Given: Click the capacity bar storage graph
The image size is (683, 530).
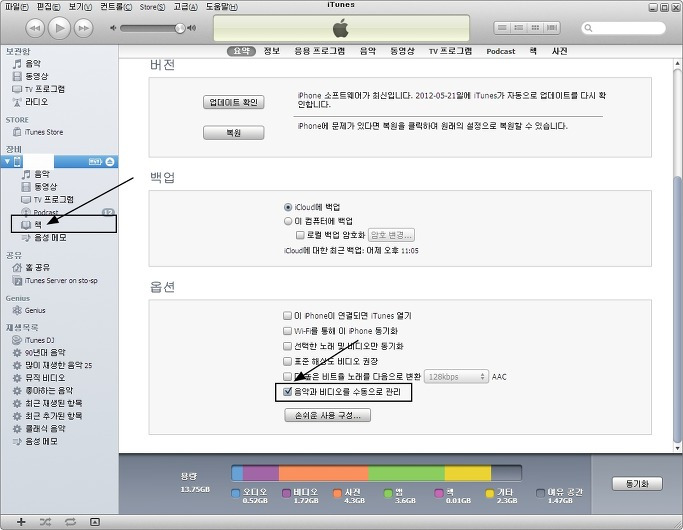Looking at the screenshot, I should 376,473.
